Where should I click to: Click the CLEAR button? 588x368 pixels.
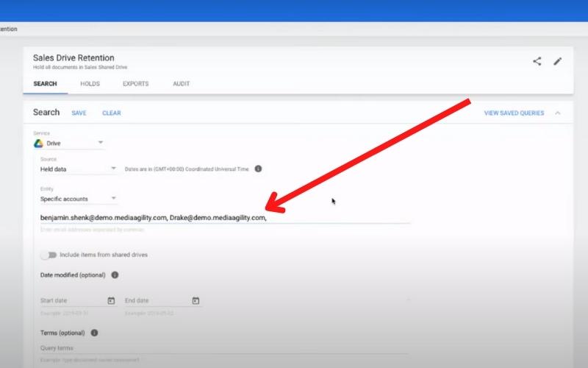click(112, 113)
